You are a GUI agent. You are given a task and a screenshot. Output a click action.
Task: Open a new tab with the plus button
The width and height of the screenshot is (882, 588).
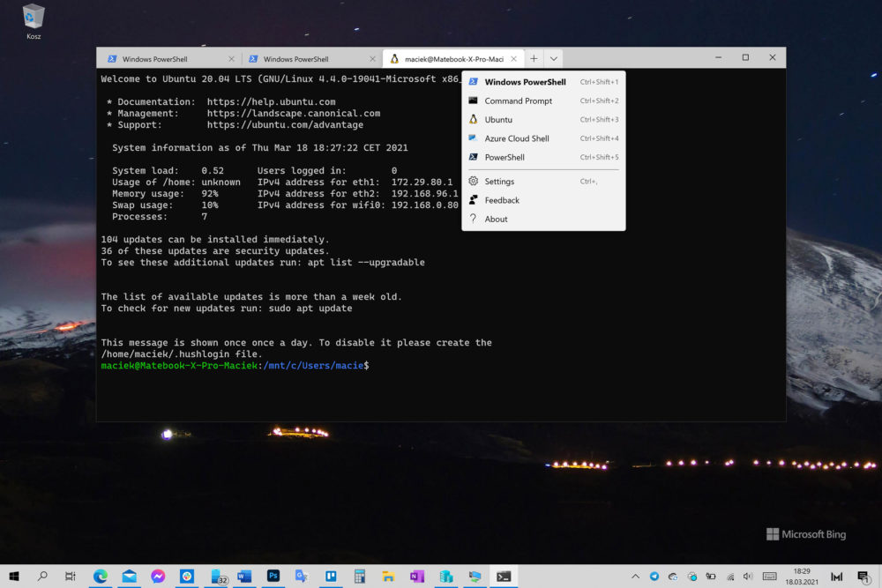pyautogui.click(x=534, y=58)
